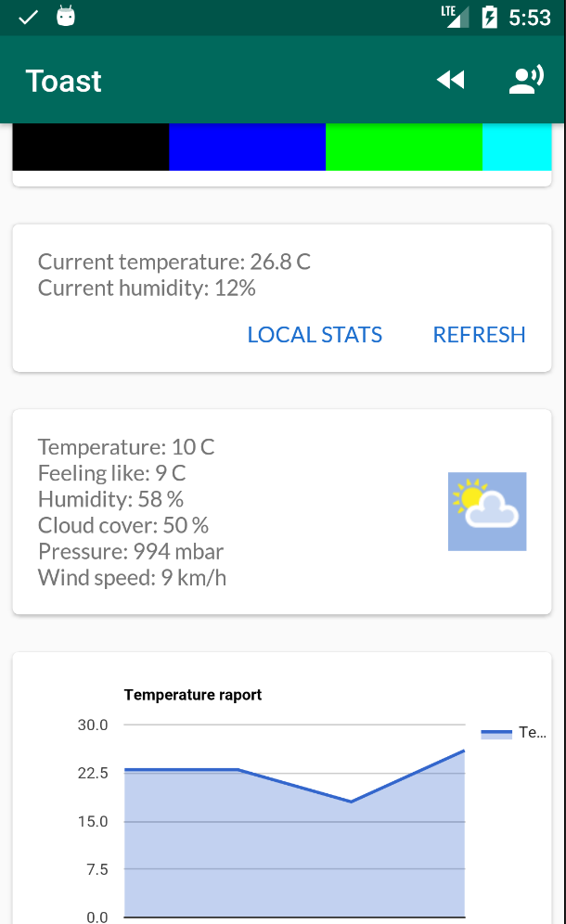Tap the voice speaker icon
Viewport: 566px width, 924px height.
pyautogui.click(x=526, y=81)
